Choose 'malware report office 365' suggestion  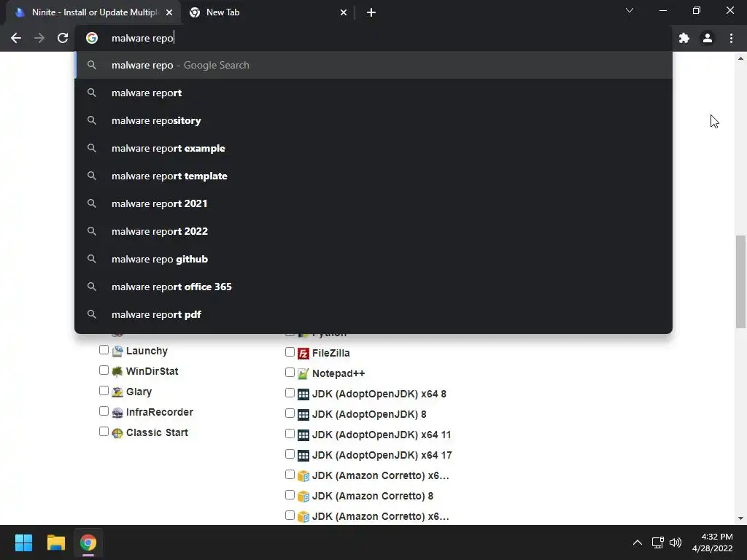click(x=373, y=287)
